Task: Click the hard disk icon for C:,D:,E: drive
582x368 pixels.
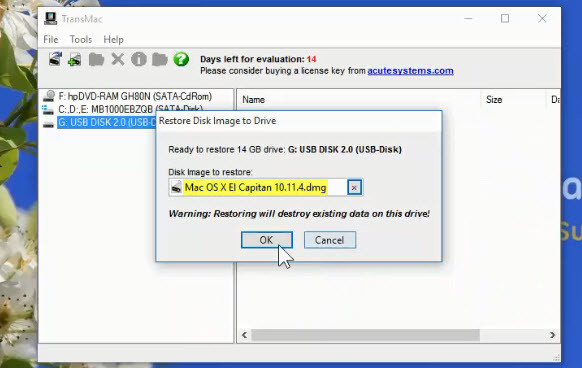Action: click(x=48, y=110)
